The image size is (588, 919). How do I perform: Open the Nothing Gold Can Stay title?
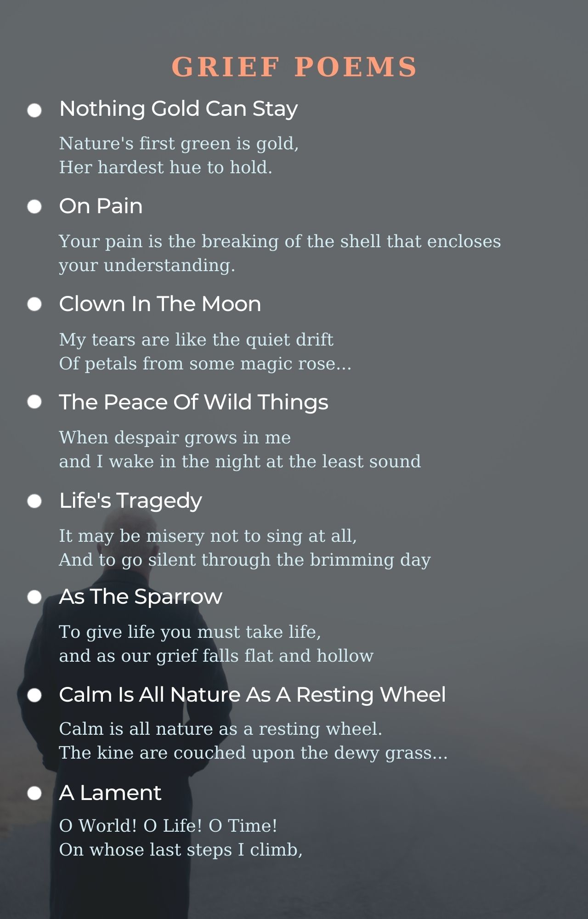pyautogui.click(x=178, y=109)
